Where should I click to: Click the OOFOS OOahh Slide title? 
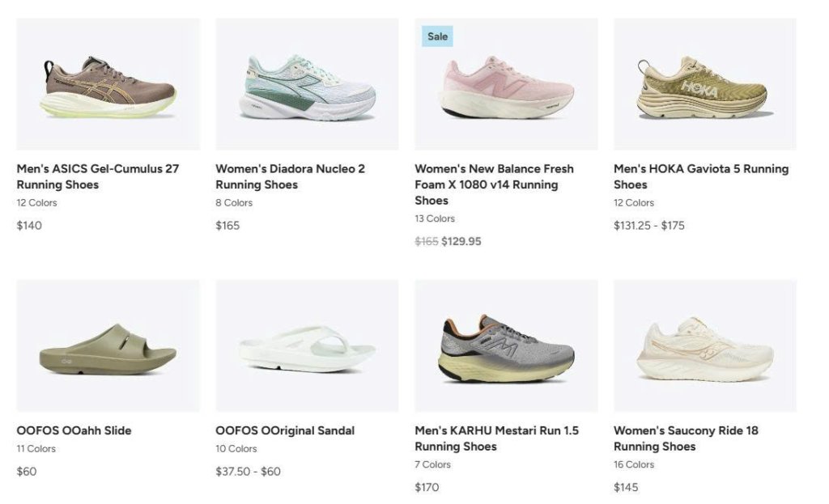pos(74,430)
